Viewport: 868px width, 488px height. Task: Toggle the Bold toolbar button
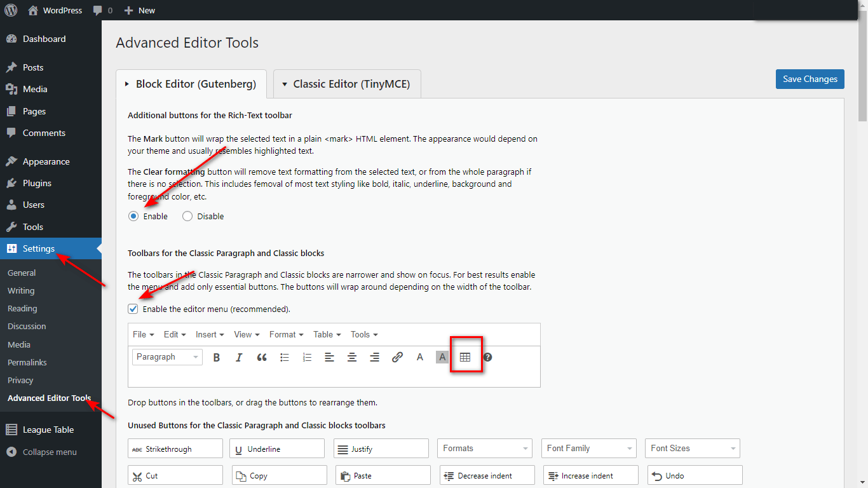(216, 357)
